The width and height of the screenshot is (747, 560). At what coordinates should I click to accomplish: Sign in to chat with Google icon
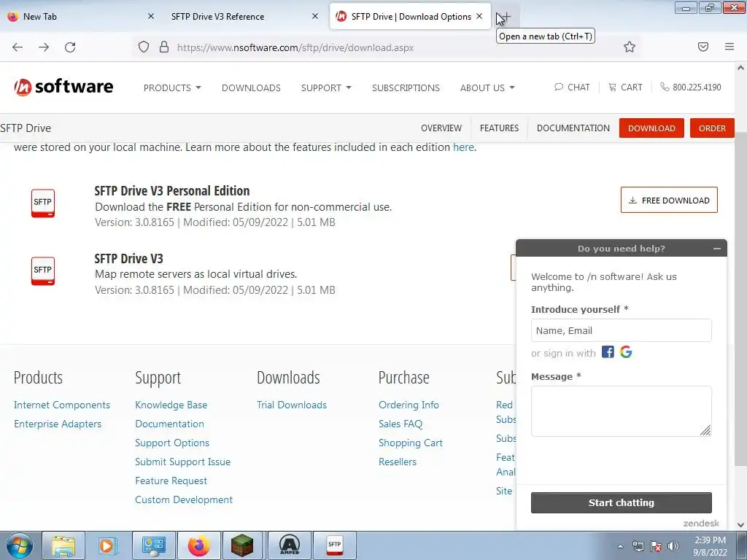[x=626, y=352]
